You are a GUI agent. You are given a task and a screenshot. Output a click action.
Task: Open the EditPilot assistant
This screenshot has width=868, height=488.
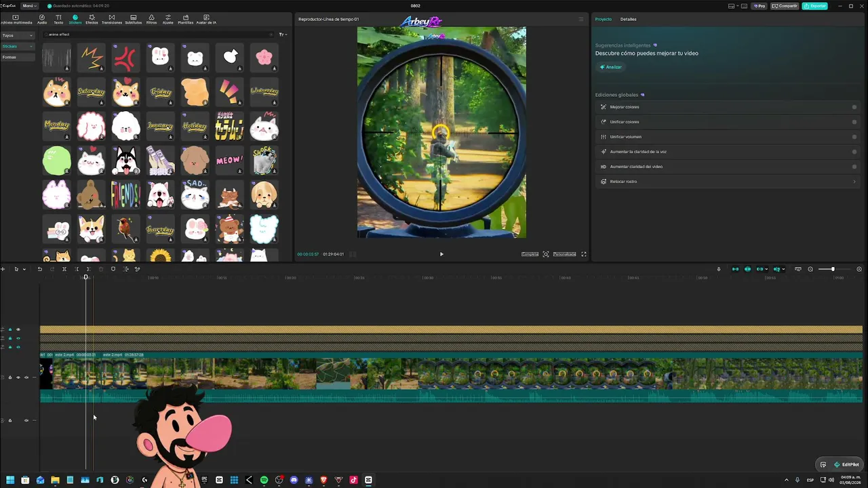847,464
